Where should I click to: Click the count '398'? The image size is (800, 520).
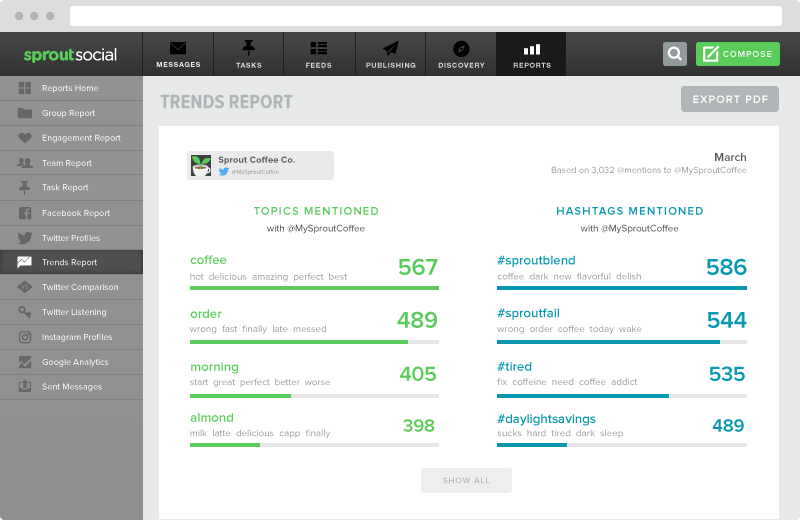tap(418, 425)
